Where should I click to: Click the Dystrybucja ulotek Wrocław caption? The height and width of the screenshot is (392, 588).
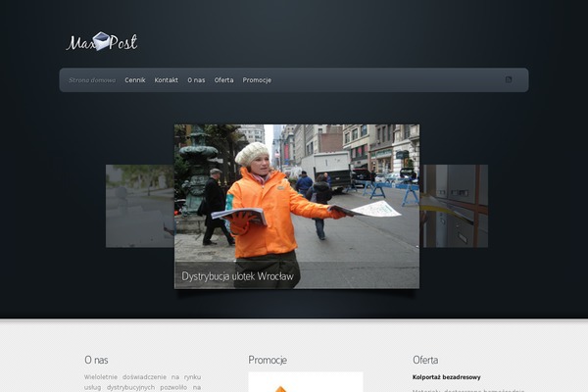(x=237, y=276)
